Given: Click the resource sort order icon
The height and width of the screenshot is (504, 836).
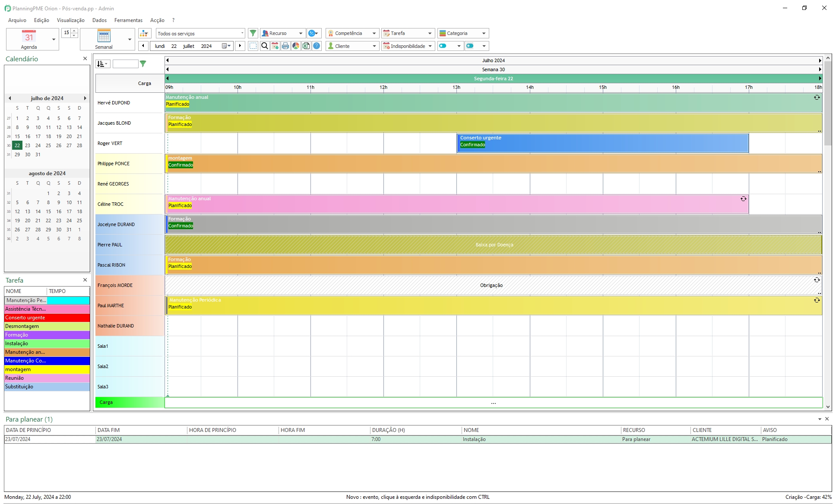Looking at the screenshot, I should [x=103, y=64].
